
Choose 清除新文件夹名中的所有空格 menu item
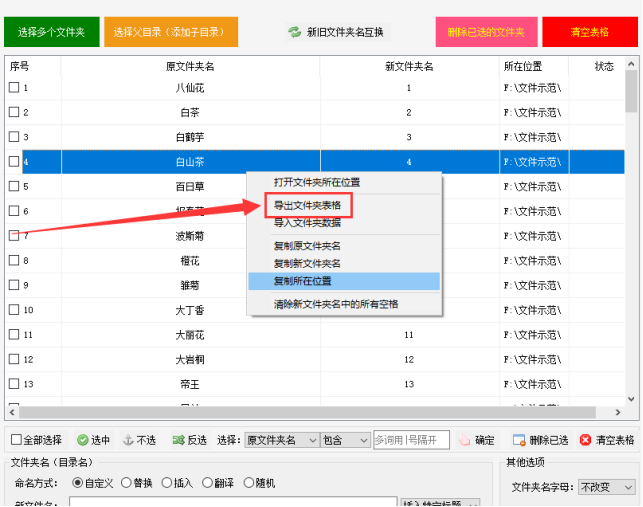tap(336, 304)
